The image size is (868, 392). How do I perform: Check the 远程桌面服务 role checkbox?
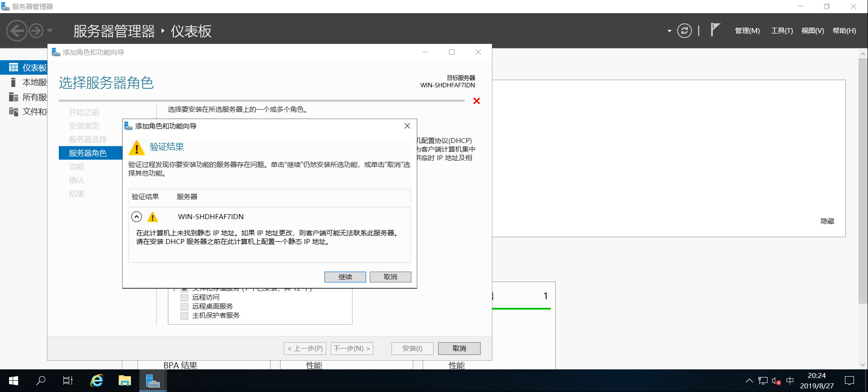click(x=184, y=306)
